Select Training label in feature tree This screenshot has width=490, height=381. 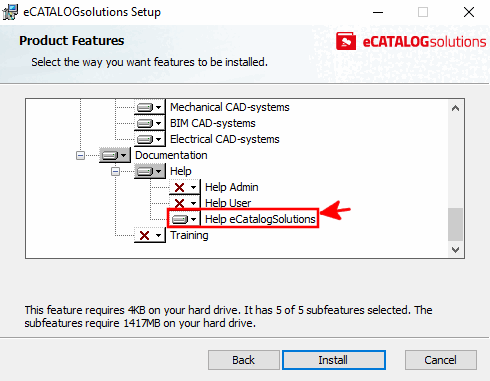189,235
